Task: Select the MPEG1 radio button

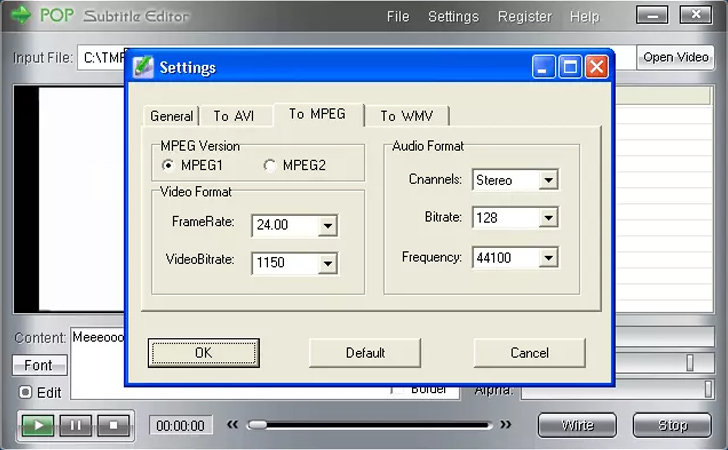Action: pyautogui.click(x=168, y=165)
